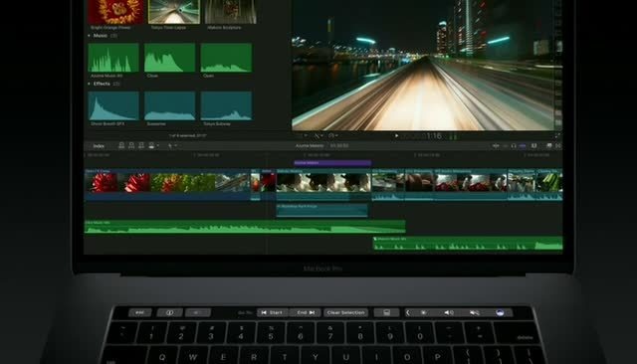Click the fullscreen viewer icon
Image resolution: width=637 pixels, height=364 pixels.
click(x=557, y=136)
